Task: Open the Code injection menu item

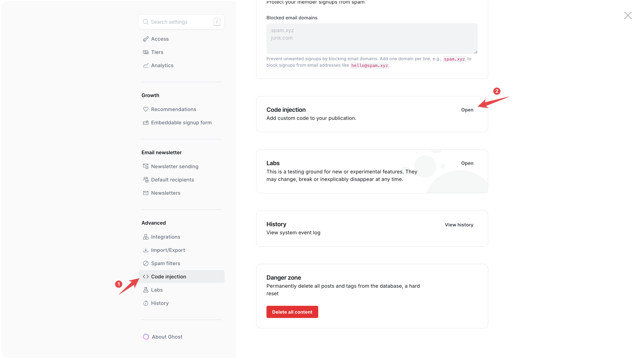Action: (x=169, y=276)
